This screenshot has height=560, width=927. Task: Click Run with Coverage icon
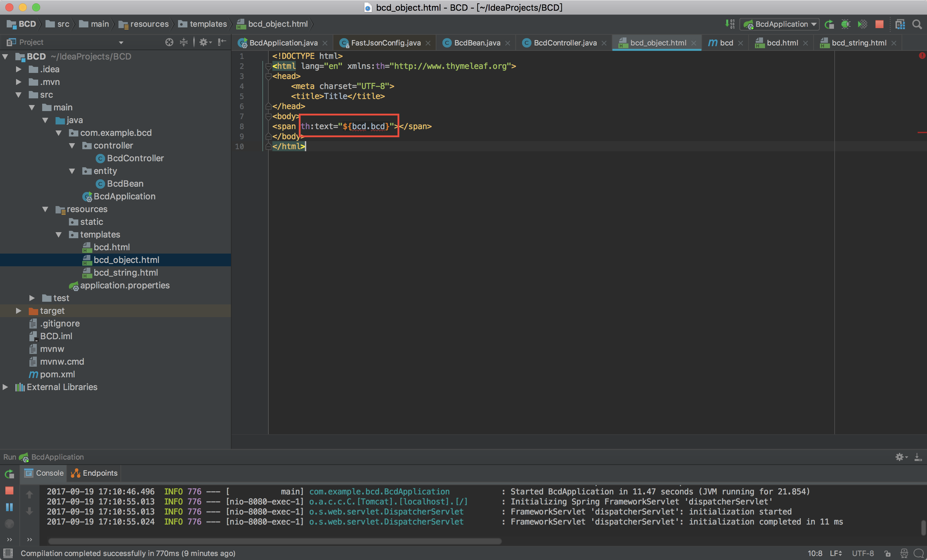pos(862,24)
